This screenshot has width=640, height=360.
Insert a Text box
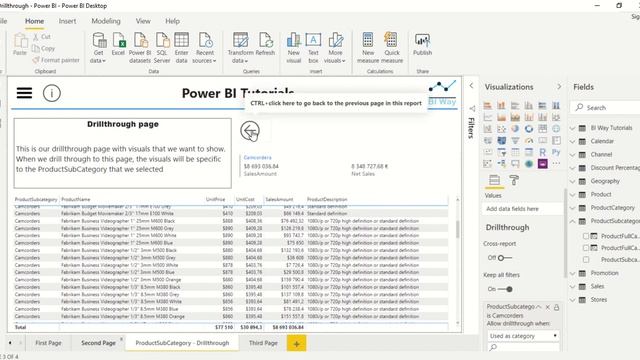[x=313, y=48]
